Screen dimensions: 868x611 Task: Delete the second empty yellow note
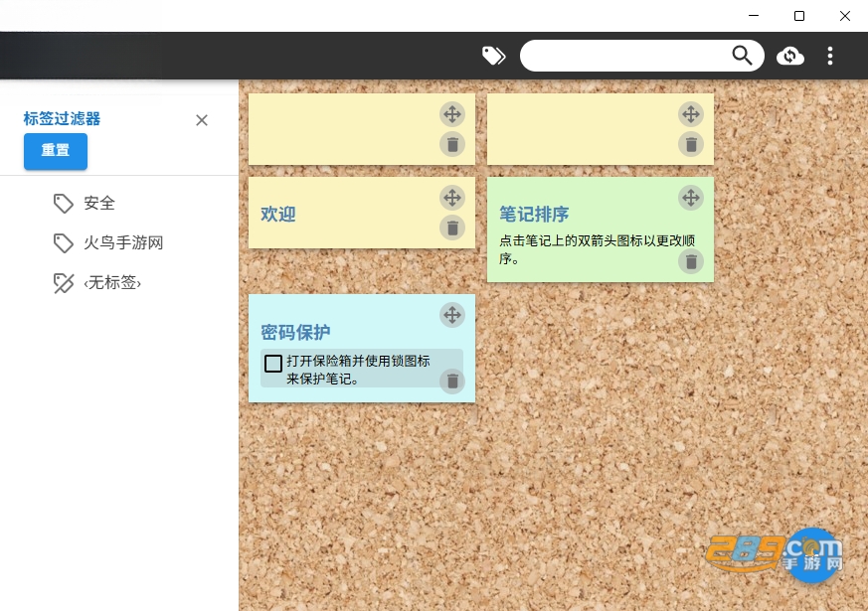(x=691, y=144)
